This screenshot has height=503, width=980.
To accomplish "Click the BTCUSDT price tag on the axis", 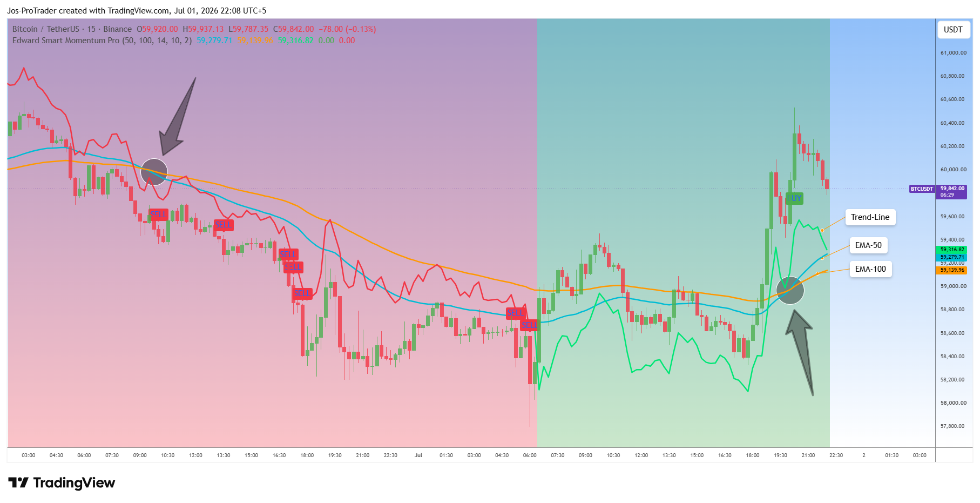I will click(922, 189).
